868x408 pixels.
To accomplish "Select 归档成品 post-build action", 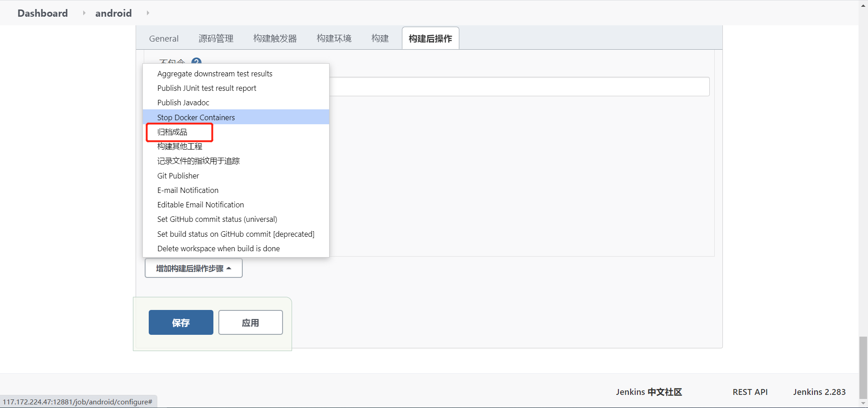I will [x=236, y=132].
